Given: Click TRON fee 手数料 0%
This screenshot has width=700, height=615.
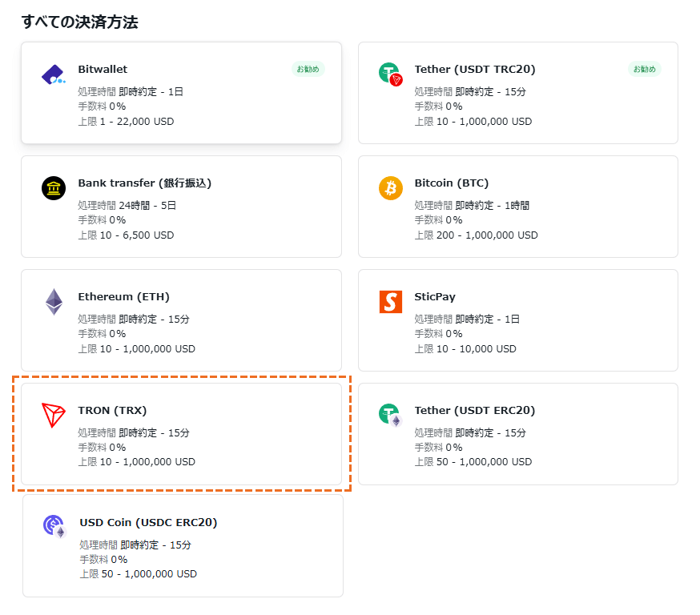Looking at the screenshot, I should click(102, 447).
